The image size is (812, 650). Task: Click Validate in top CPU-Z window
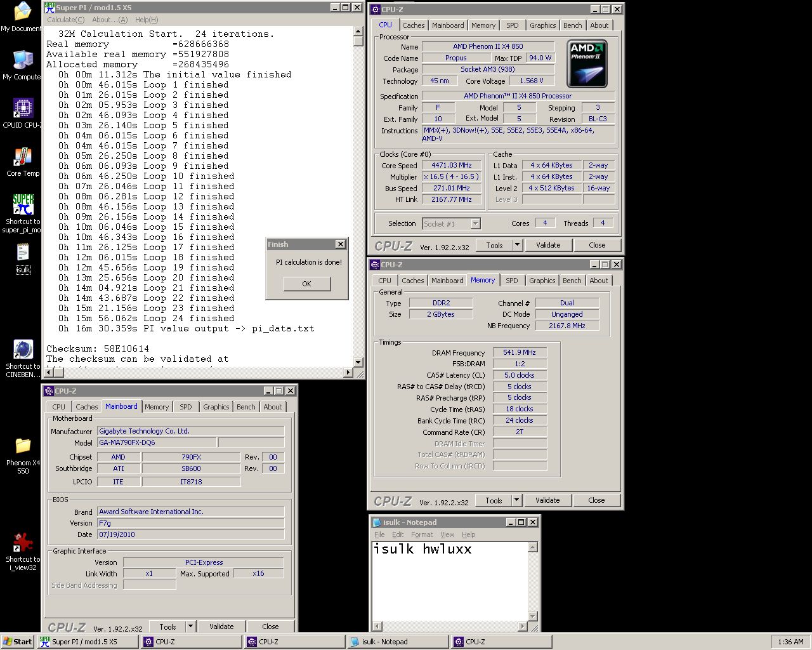[548, 245]
